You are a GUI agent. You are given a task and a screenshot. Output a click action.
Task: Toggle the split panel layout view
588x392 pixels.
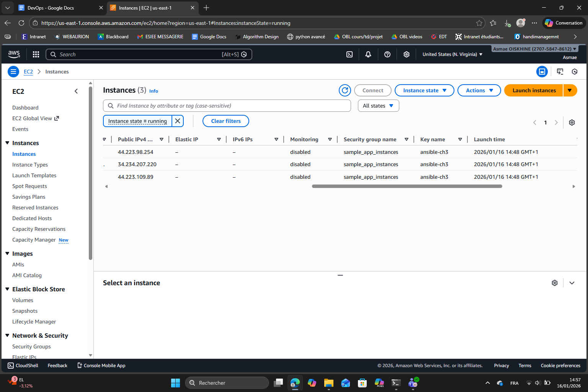(x=542, y=72)
